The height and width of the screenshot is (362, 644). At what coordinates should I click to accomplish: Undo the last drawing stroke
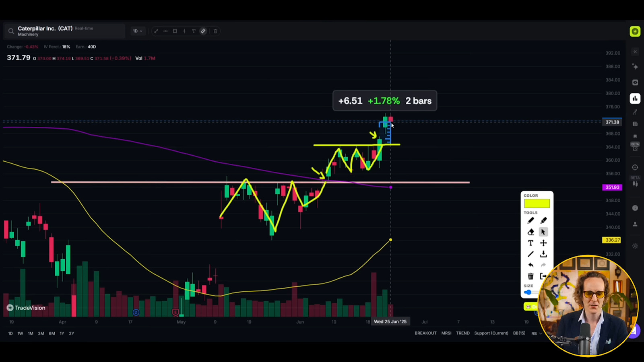530,265
